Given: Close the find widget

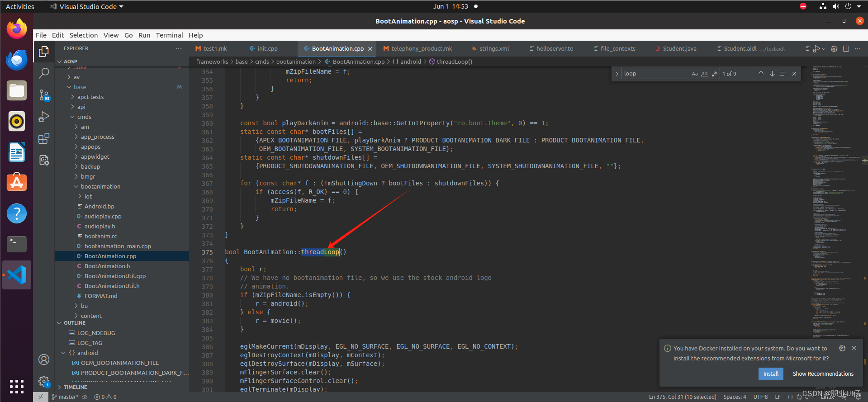Looking at the screenshot, I should (x=794, y=74).
